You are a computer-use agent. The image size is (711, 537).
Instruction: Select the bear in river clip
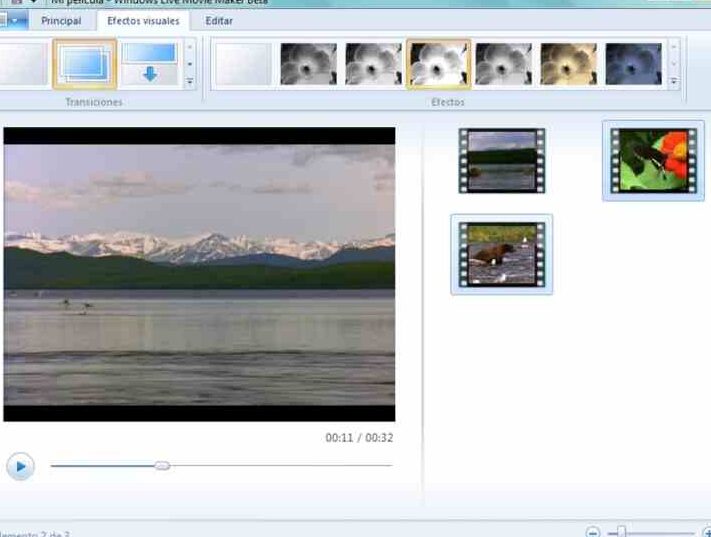[502, 254]
